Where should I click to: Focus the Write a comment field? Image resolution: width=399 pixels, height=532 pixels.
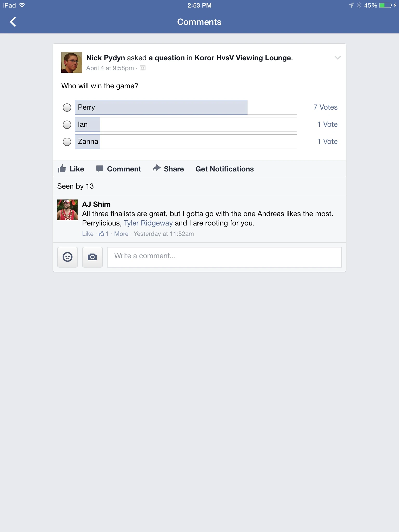click(224, 257)
